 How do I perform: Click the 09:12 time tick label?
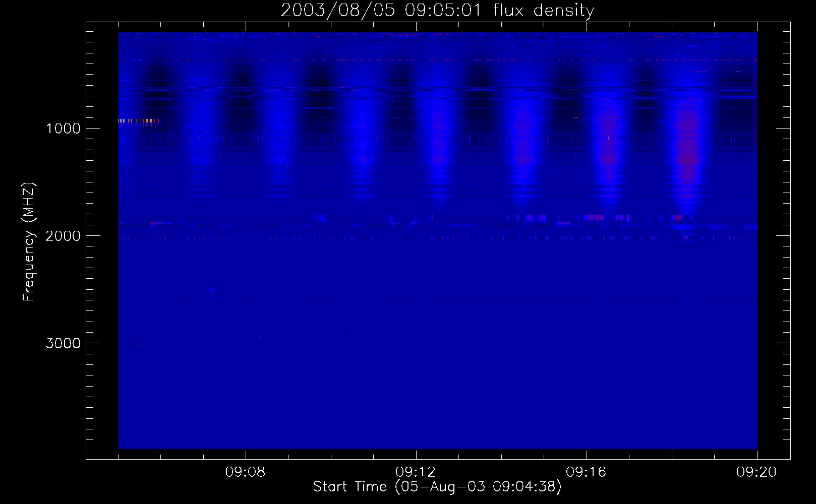[x=416, y=472]
